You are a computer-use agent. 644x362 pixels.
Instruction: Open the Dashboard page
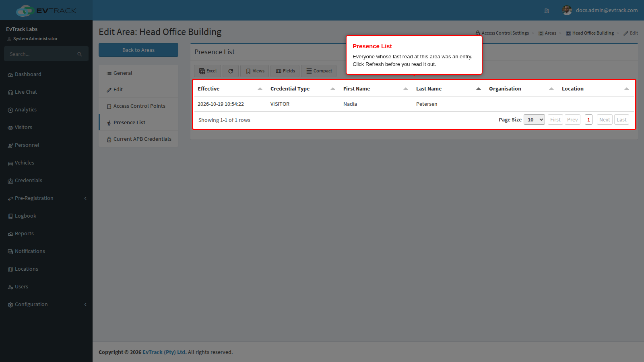click(46, 74)
